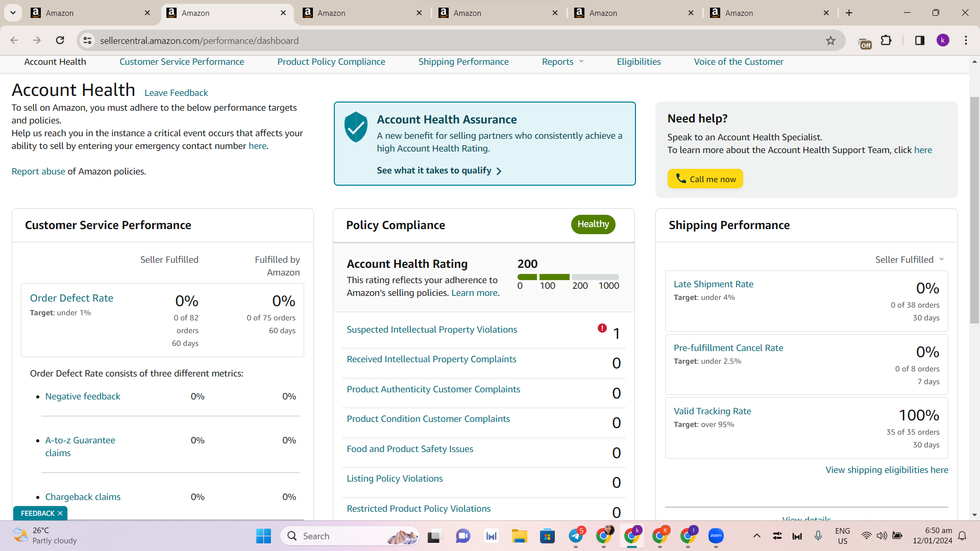Toggle the Chrome side panel icon
This screenshot has height=551, width=980.
[920, 40]
